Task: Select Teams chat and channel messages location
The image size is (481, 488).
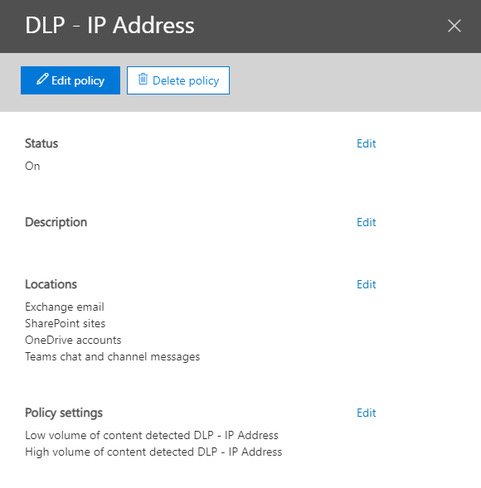Action: click(x=113, y=357)
